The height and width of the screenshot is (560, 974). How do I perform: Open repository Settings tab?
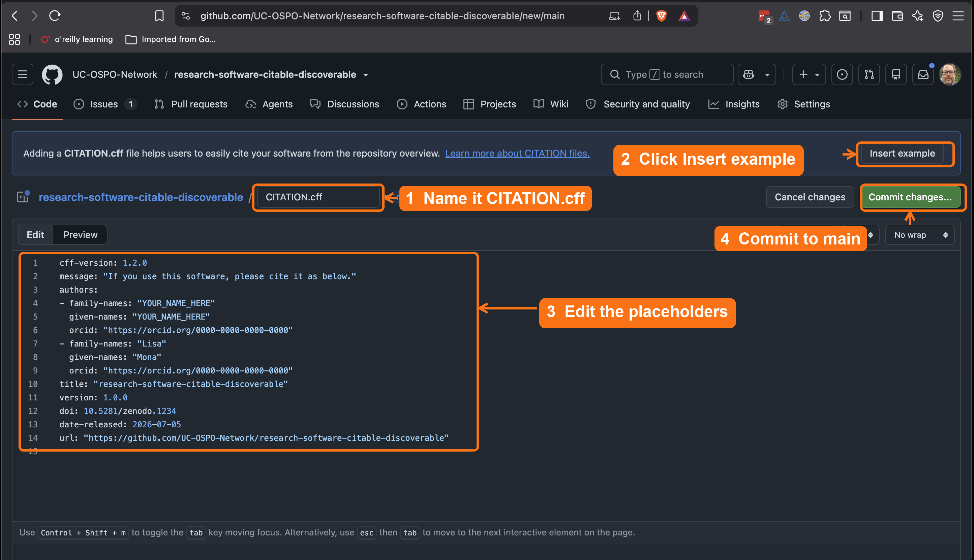click(x=803, y=104)
